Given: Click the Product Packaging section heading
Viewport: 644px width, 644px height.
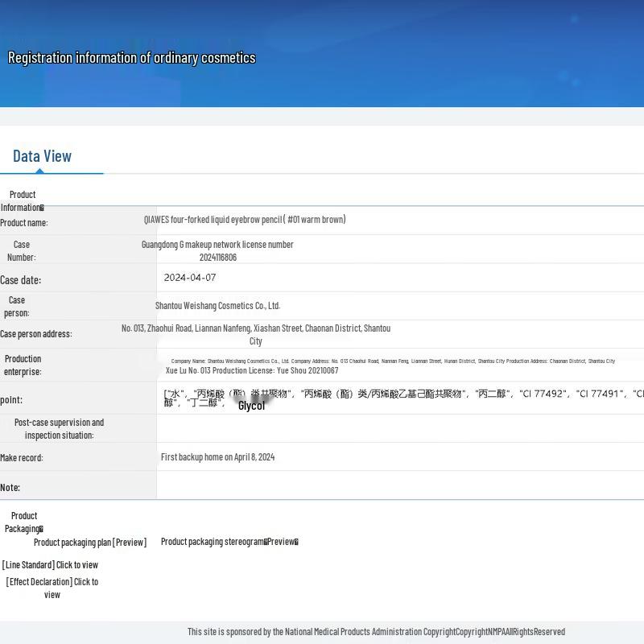Looking at the screenshot, I should (24, 522).
